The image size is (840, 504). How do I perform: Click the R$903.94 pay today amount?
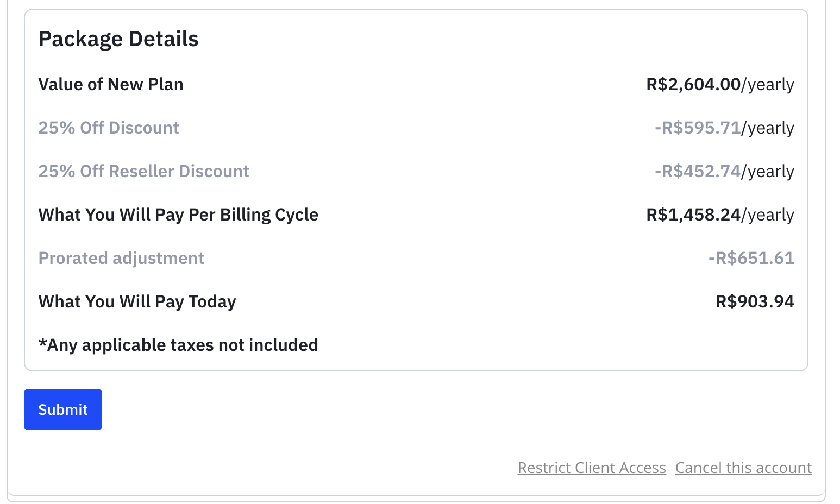pos(755,301)
